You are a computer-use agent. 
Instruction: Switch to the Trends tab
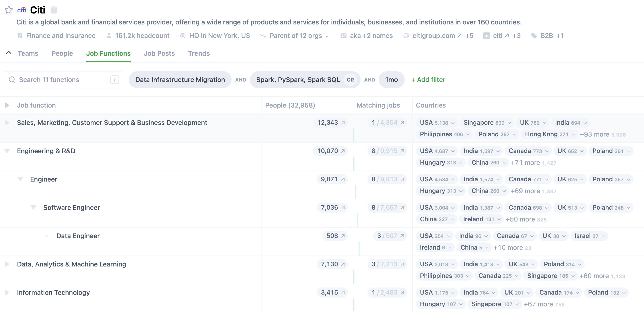pyautogui.click(x=199, y=53)
